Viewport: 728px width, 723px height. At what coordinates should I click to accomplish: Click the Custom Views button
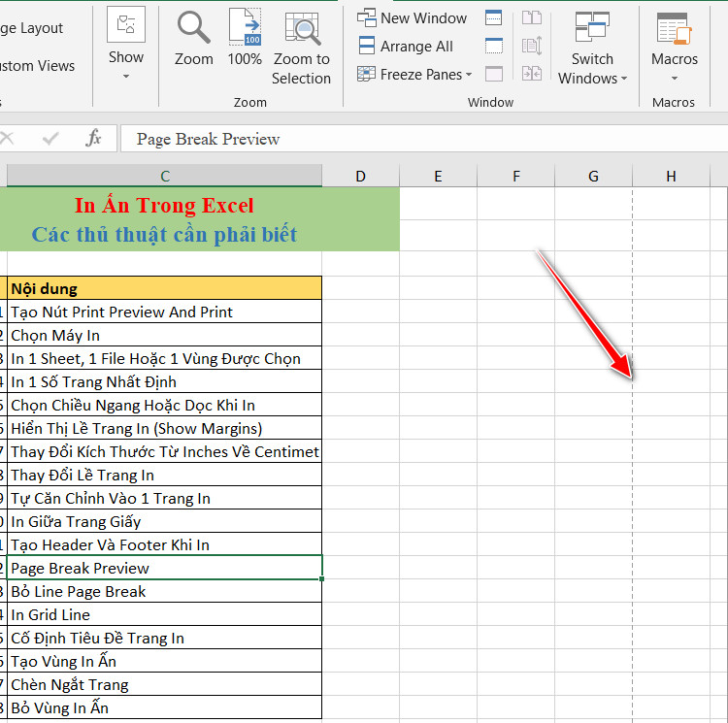click(x=37, y=66)
